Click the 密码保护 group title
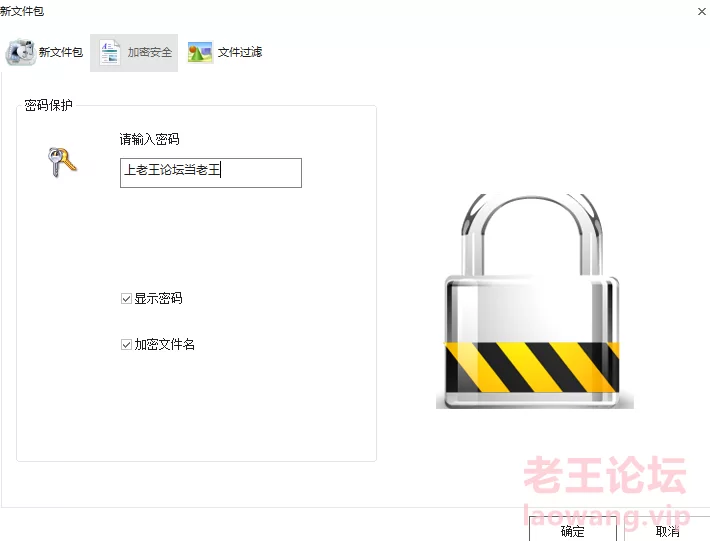Image resolution: width=710 pixels, height=541 pixels. click(48, 105)
